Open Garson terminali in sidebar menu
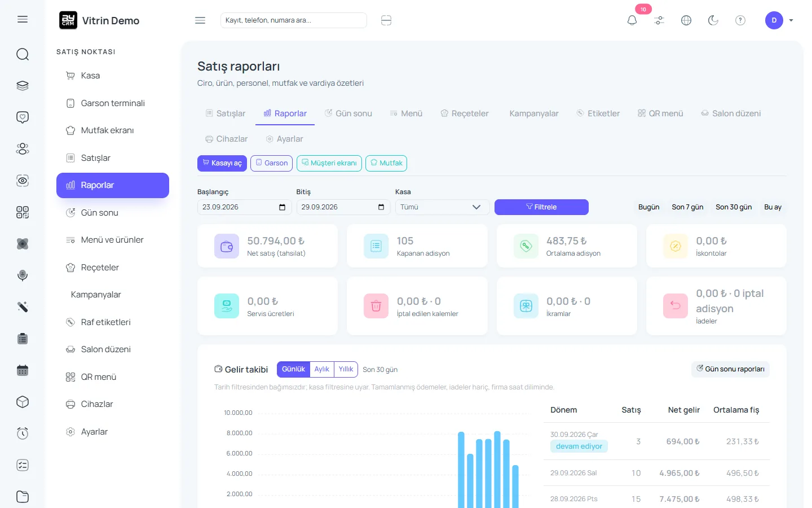Viewport: 812px width, 508px height. pos(113,103)
